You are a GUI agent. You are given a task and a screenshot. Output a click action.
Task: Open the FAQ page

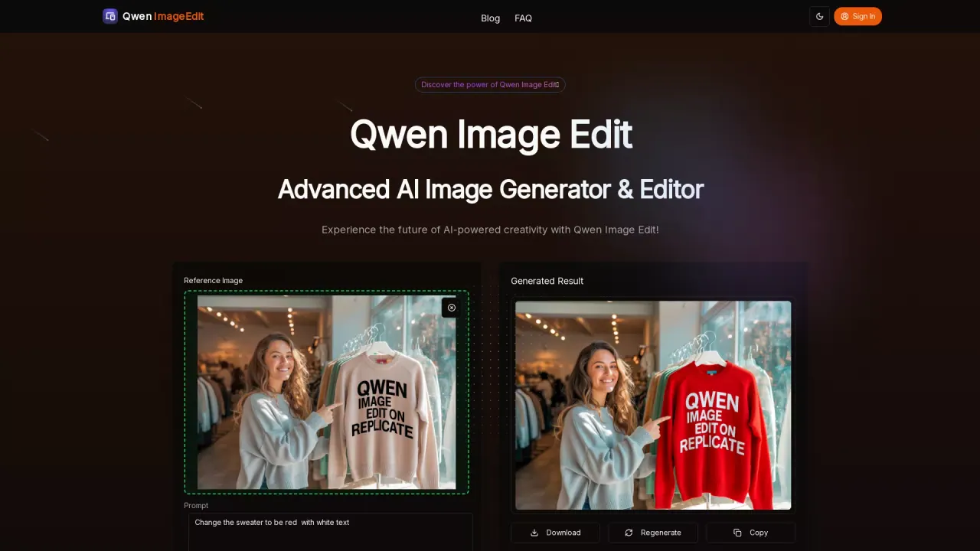click(x=524, y=18)
